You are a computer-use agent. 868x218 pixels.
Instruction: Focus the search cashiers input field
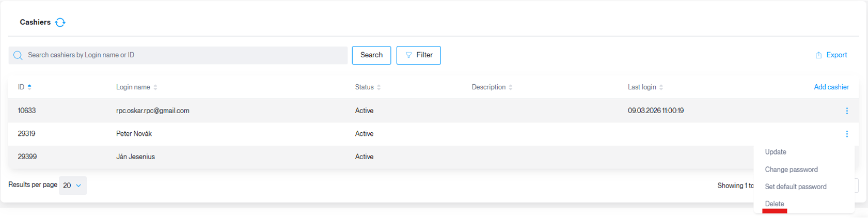178,55
